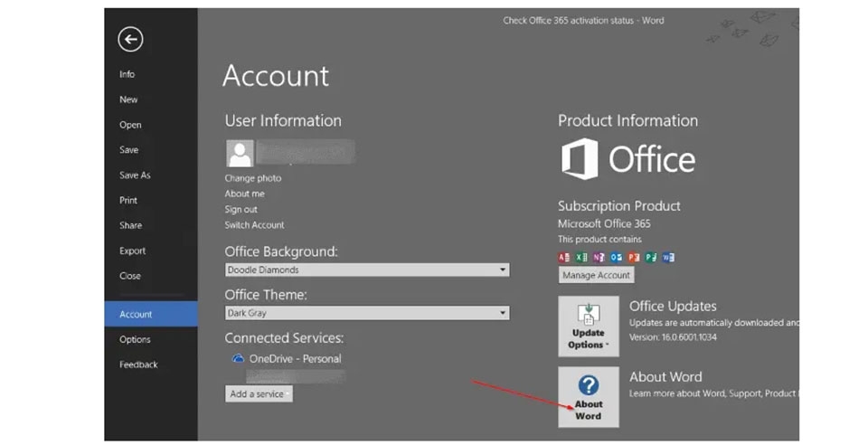The width and height of the screenshot is (868, 445).
Task: Click the Office Updates heading
Action: (x=673, y=306)
